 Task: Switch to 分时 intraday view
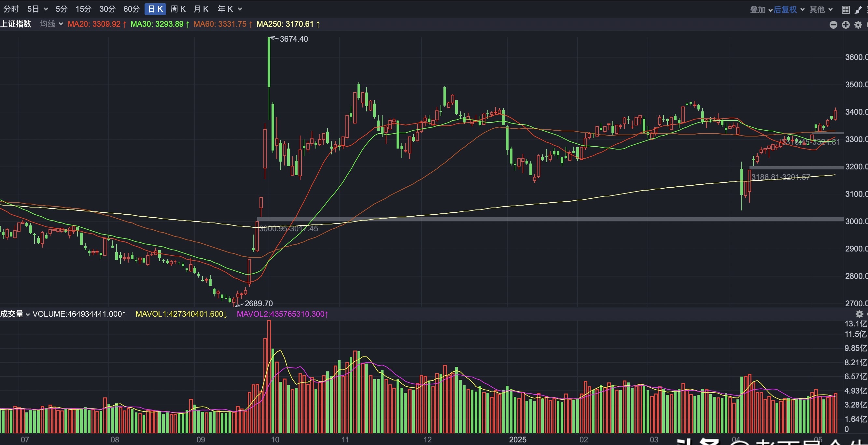pos(11,9)
